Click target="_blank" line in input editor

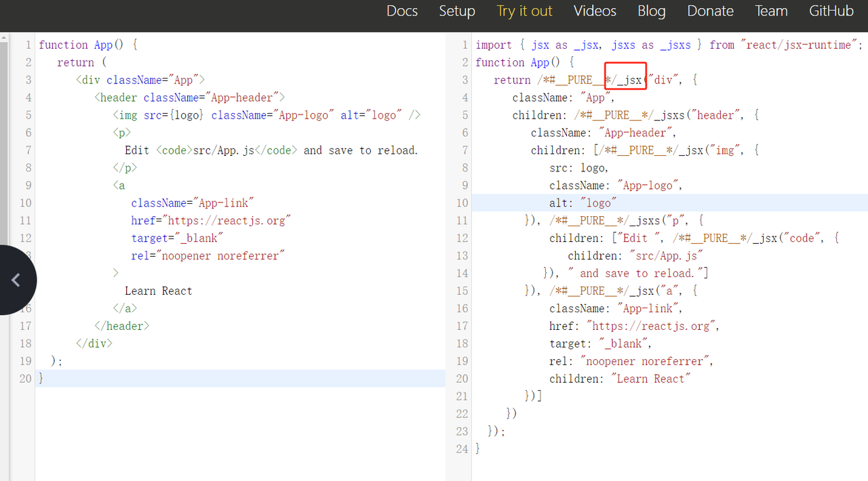(177, 238)
